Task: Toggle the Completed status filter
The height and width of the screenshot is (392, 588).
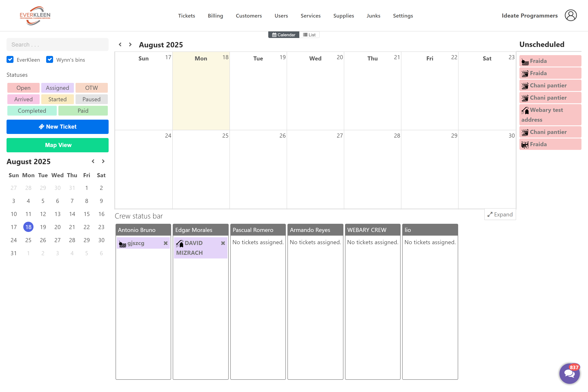Action: coord(32,111)
